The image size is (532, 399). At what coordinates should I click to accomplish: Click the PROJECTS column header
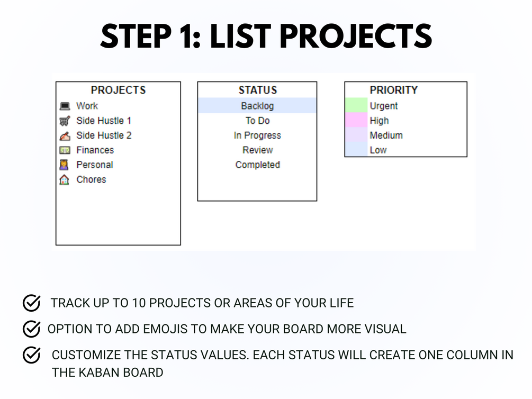118,90
